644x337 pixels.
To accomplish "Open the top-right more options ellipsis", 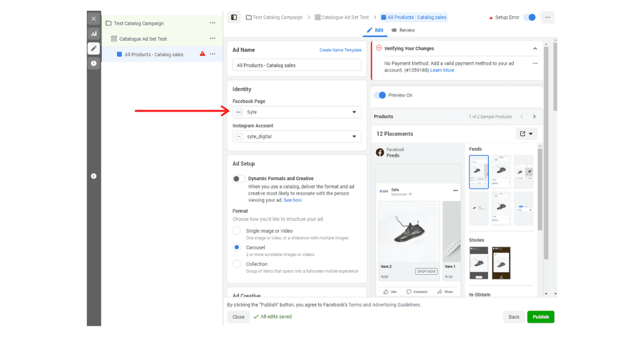I will click(x=547, y=17).
